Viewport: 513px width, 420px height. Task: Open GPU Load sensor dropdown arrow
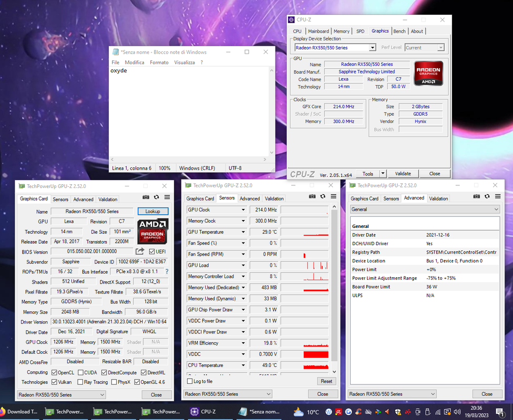pos(243,266)
